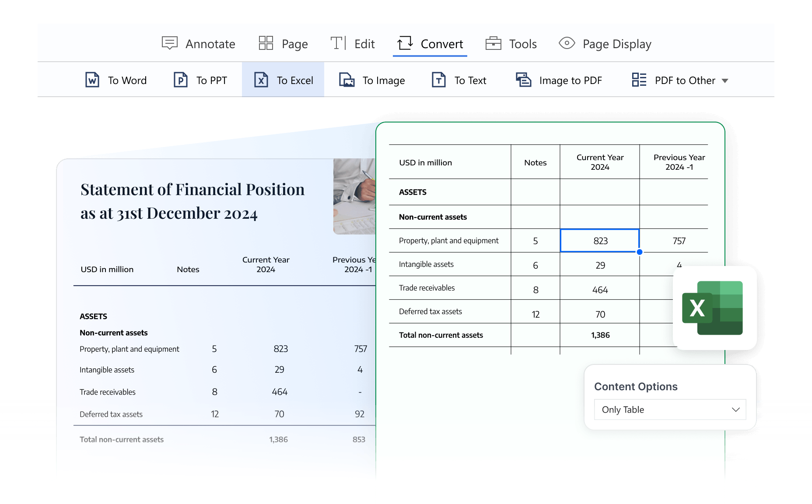Click the To Text conversion icon
This screenshot has width=812, height=504.
click(x=438, y=80)
